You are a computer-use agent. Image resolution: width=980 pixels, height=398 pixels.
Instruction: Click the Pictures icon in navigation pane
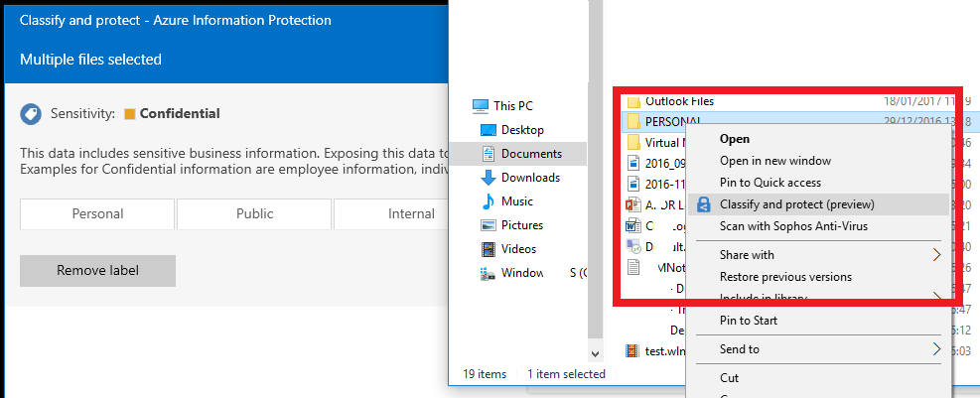[x=489, y=225]
